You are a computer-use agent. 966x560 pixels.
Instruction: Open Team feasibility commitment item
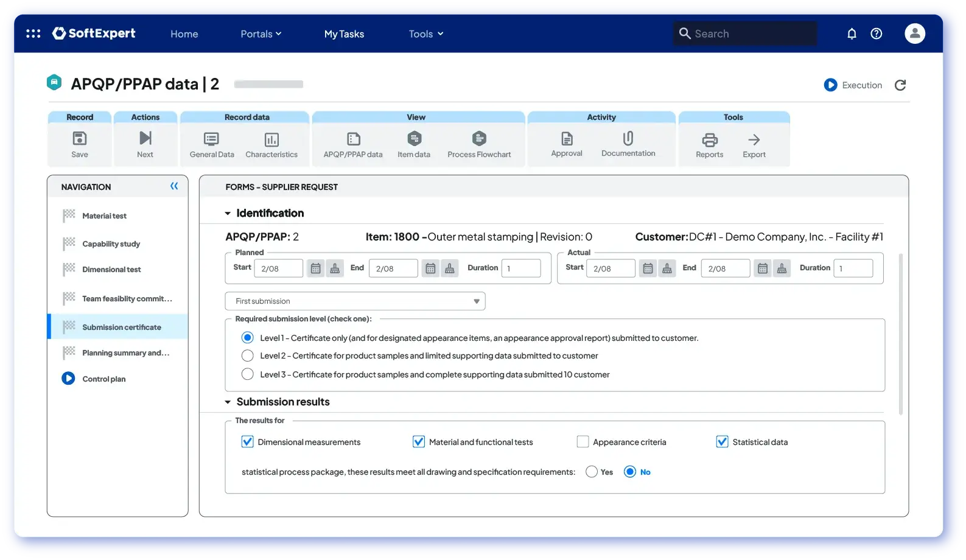coord(117,298)
